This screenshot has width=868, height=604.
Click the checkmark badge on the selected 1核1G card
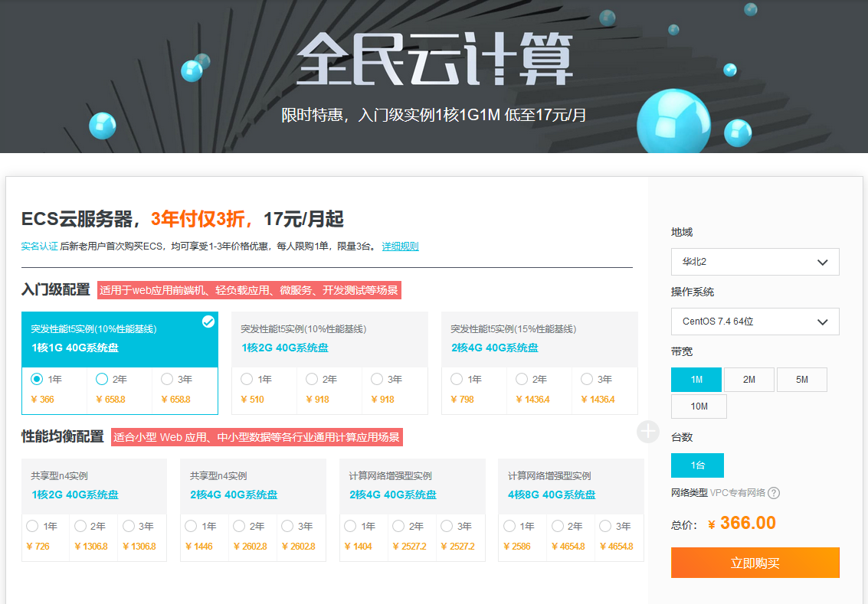[208, 322]
